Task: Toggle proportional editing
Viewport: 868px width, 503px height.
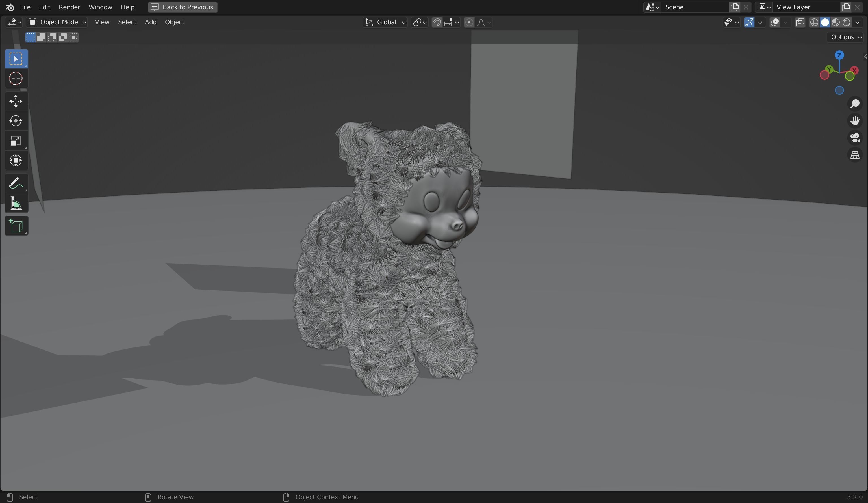Action: [469, 22]
